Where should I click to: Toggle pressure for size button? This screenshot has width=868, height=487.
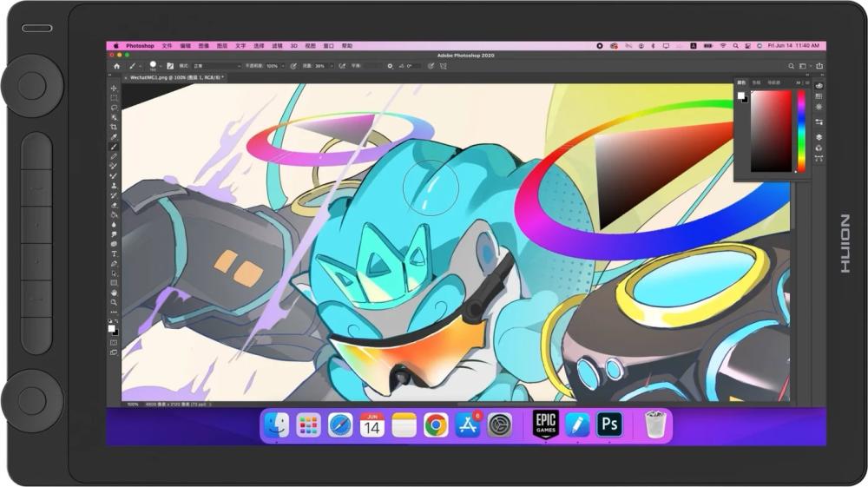431,66
